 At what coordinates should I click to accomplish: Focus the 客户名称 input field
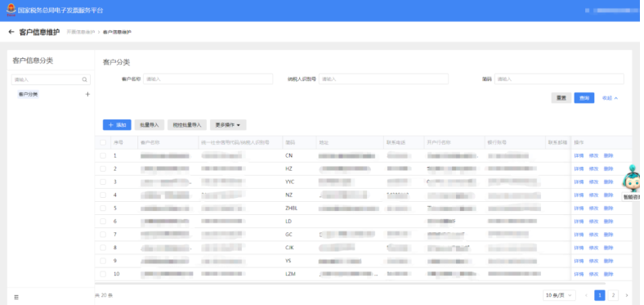(208, 79)
